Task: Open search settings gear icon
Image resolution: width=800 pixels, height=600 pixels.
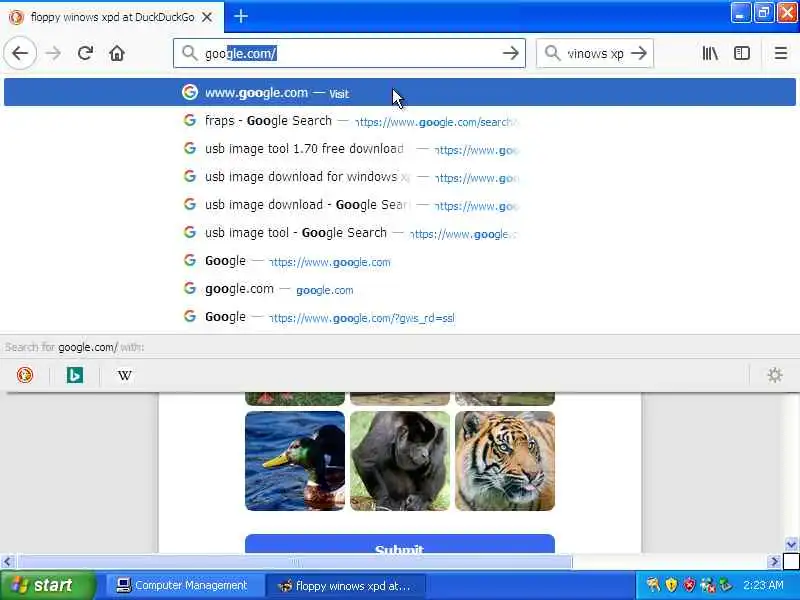Action: 774,375
